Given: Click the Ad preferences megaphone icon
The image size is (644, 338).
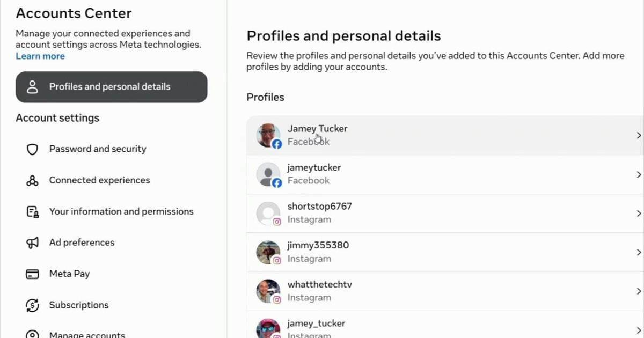Looking at the screenshot, I should click(32, 243).
